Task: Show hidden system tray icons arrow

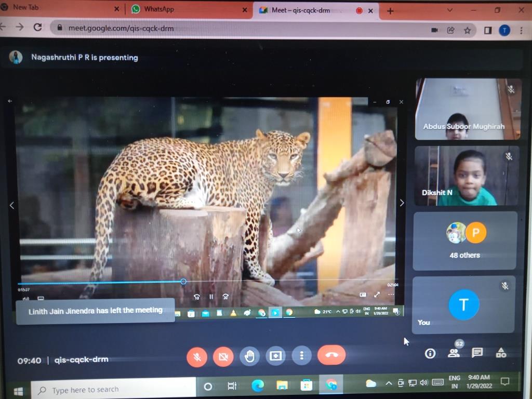Action: click(388, 383)
